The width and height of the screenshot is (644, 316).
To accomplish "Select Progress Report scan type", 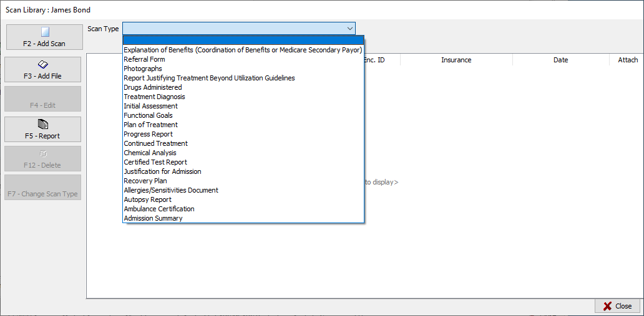I will [148, 134].
